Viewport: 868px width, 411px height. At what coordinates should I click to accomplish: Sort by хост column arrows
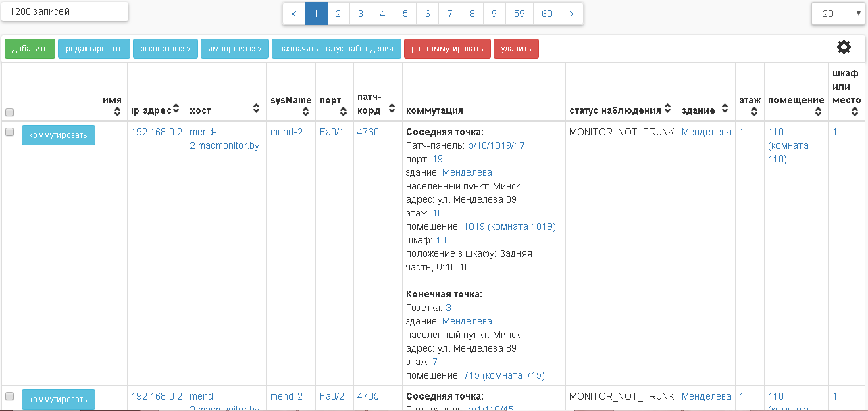(x=257, y=109)
